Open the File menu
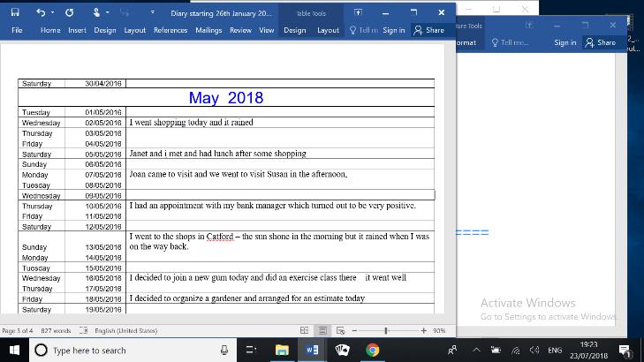644x362 pixels. 17,30
